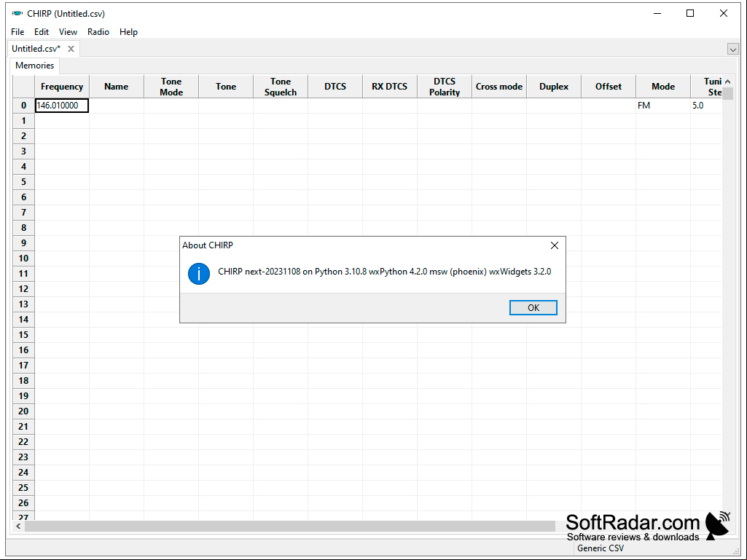747x560 pixels.
Task: Click the Name column header
Action: (117, 87)
